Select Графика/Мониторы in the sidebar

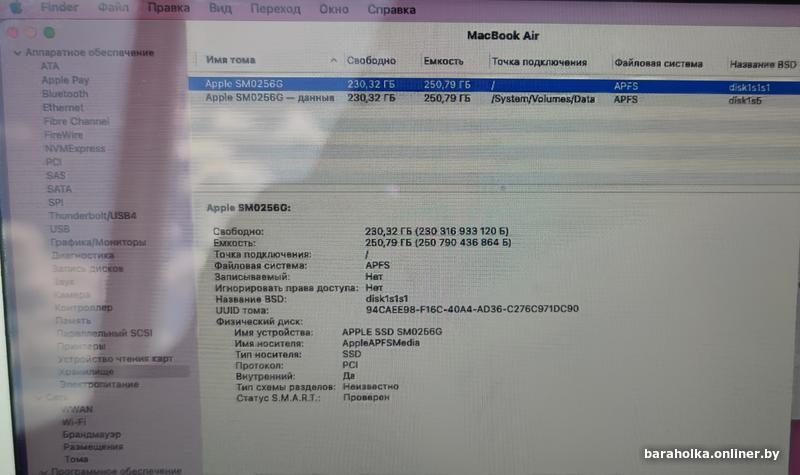98,242
